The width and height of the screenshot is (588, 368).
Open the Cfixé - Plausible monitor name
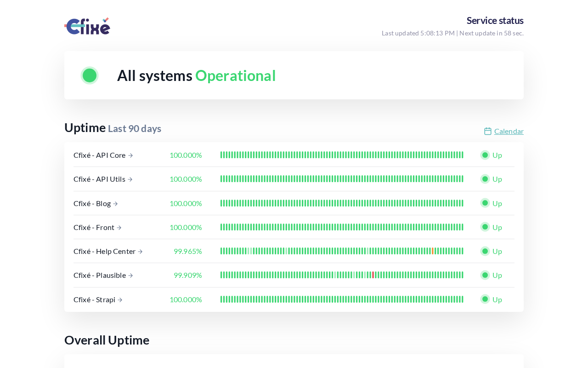99,275
